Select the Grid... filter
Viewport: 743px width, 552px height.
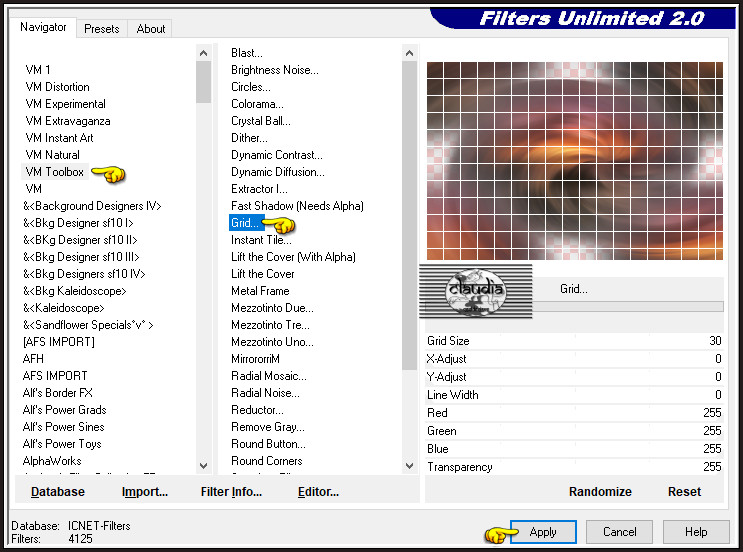[245, 223]
